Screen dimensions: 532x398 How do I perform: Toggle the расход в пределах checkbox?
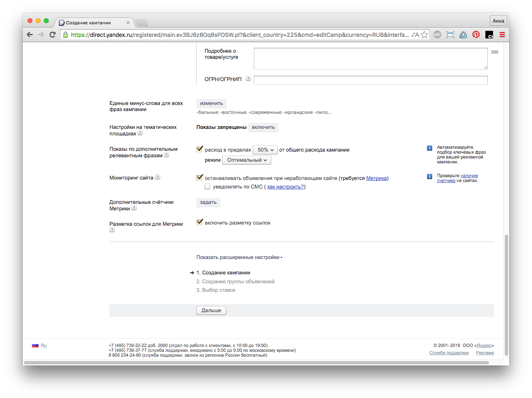[x=199, y=150]
